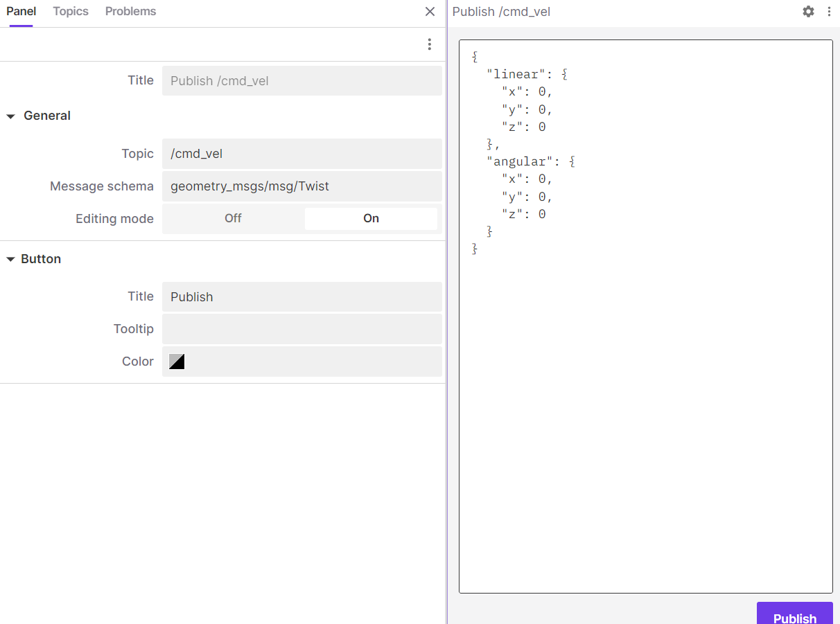
Task: Collapse the Button section
Action: point(11,260)
